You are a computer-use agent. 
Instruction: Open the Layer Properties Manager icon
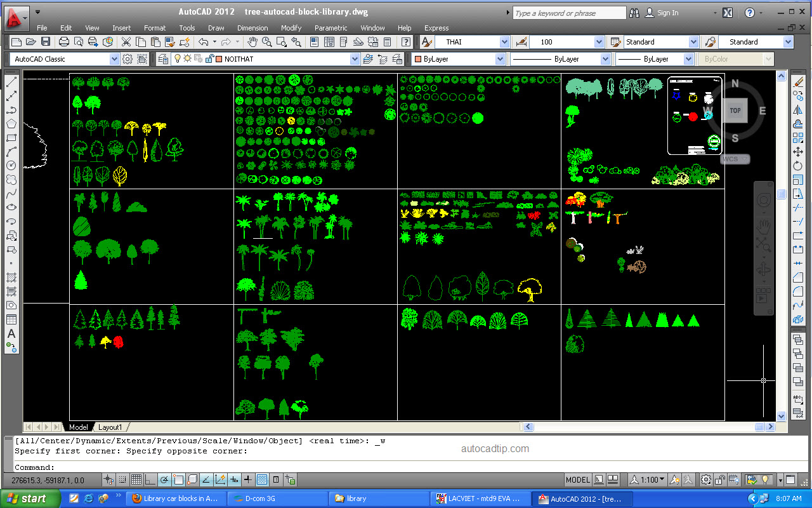tap(163, 58)
